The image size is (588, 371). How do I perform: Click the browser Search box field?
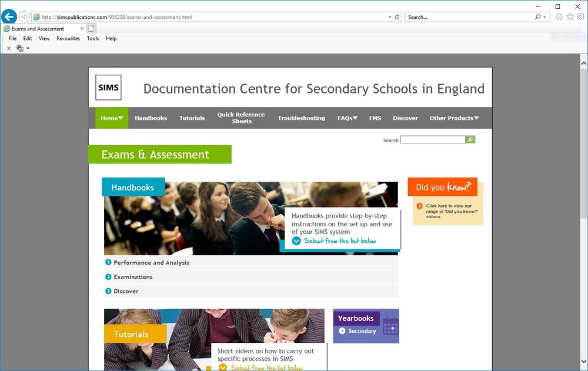[x=469, y=17]
